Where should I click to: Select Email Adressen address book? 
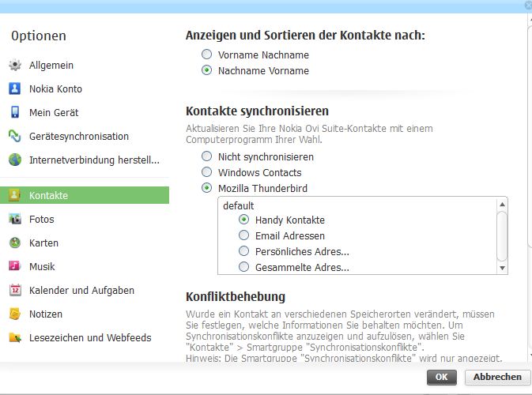click(x=243, y=235)
